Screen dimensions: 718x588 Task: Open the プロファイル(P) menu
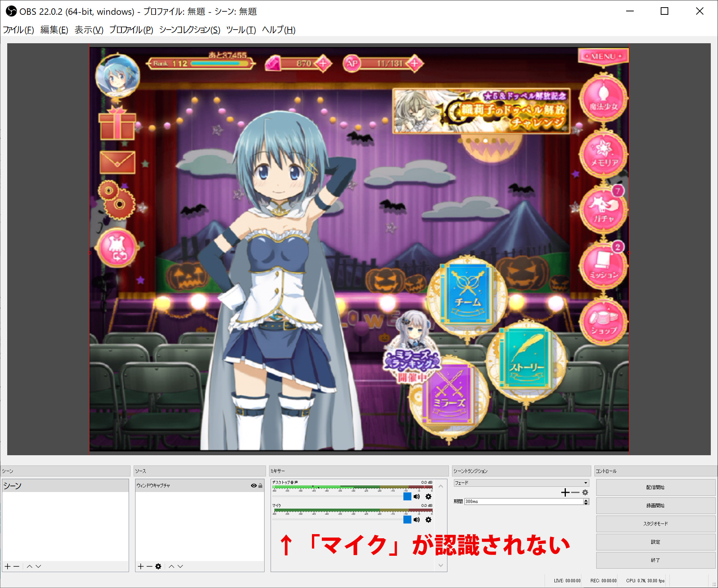pos(131,30)
